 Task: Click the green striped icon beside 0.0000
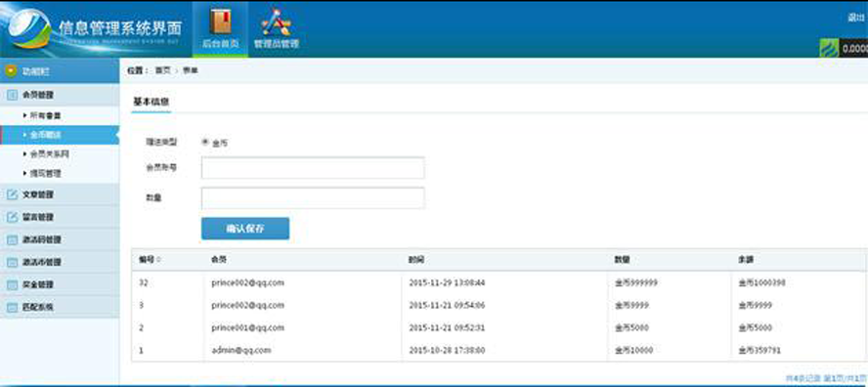click(x=829, y=48)
